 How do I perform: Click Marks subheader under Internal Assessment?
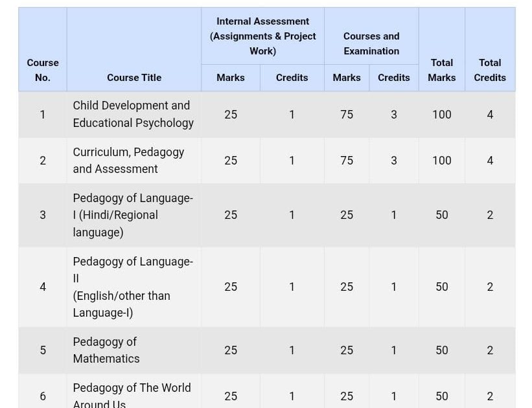[231, 78]
